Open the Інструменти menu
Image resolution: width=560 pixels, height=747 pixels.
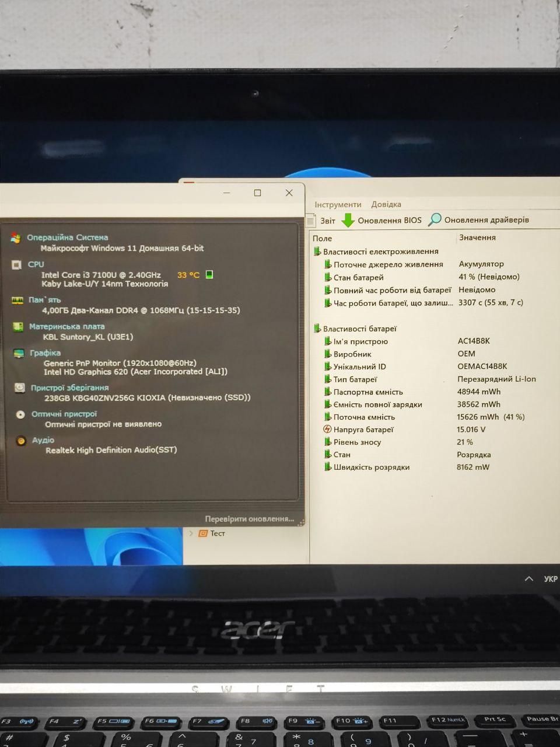click(x=338, y=204)
